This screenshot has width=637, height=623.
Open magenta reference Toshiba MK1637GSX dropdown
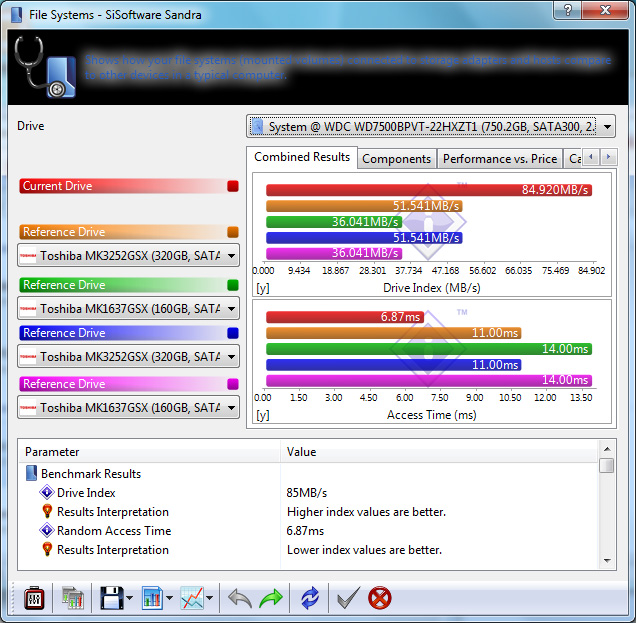pyautogui.click(x=128, y=407)
